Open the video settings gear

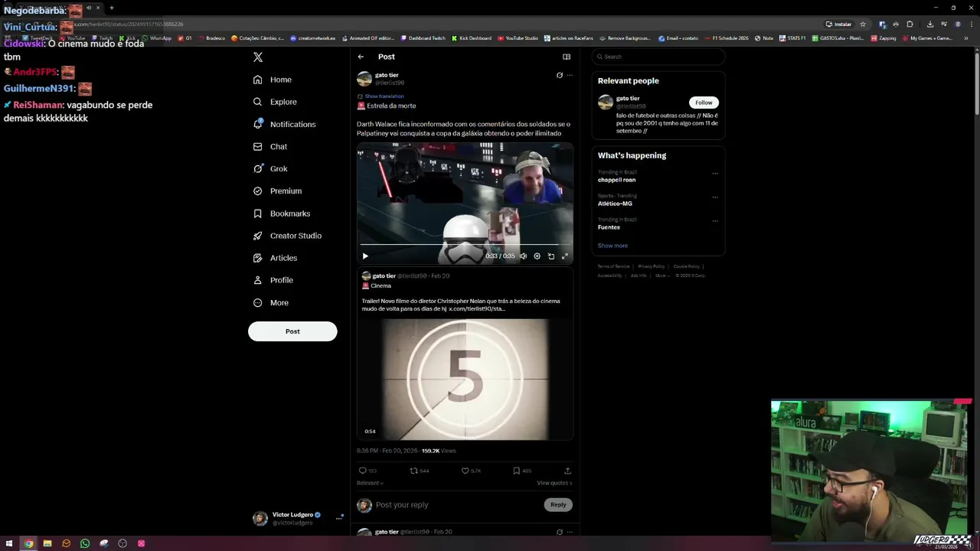click(537, 256)
